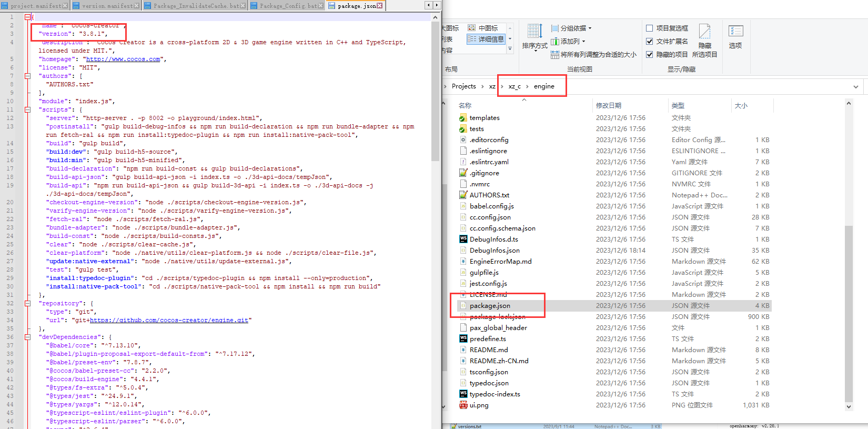Click the tsconfig.json file icon
The width and height of the screenshot is (868, 429).
point(463,372)
